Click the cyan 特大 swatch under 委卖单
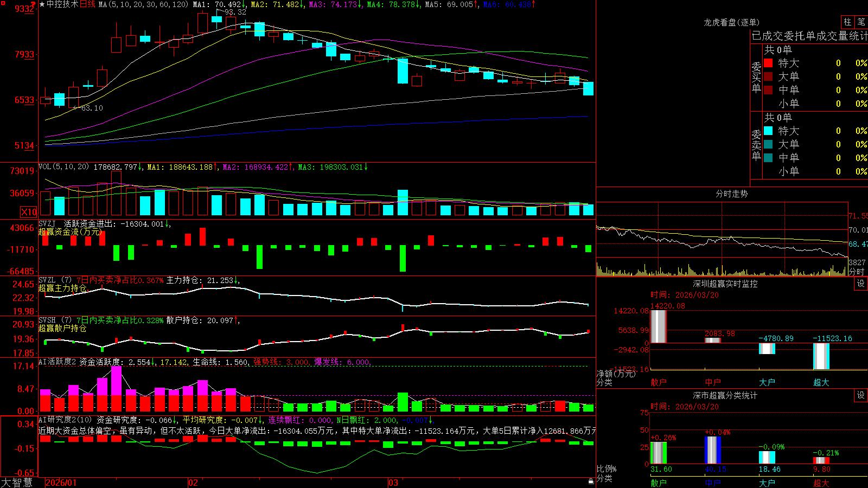 [x=768, y=131]
